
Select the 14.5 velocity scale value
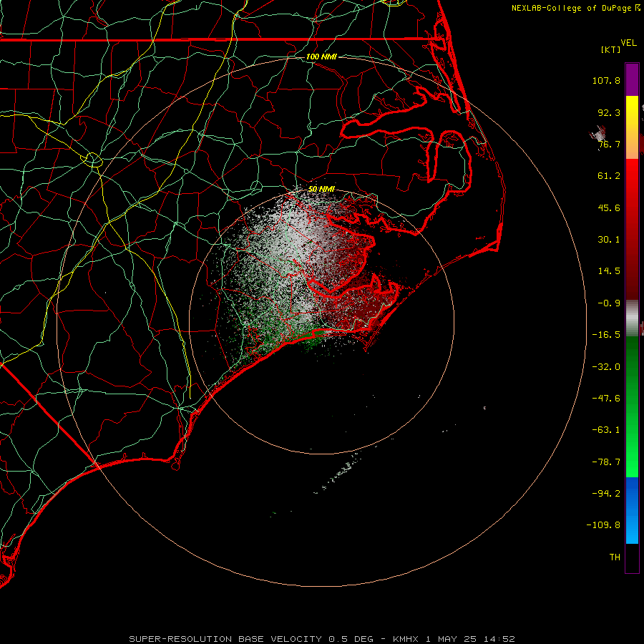(609, 271)
